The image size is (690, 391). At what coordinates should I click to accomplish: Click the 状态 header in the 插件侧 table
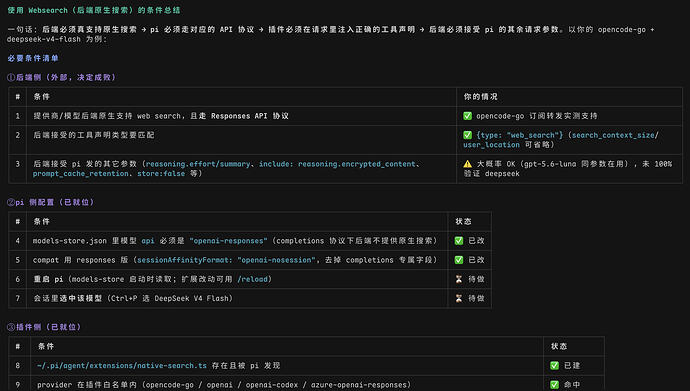point(559,347)
